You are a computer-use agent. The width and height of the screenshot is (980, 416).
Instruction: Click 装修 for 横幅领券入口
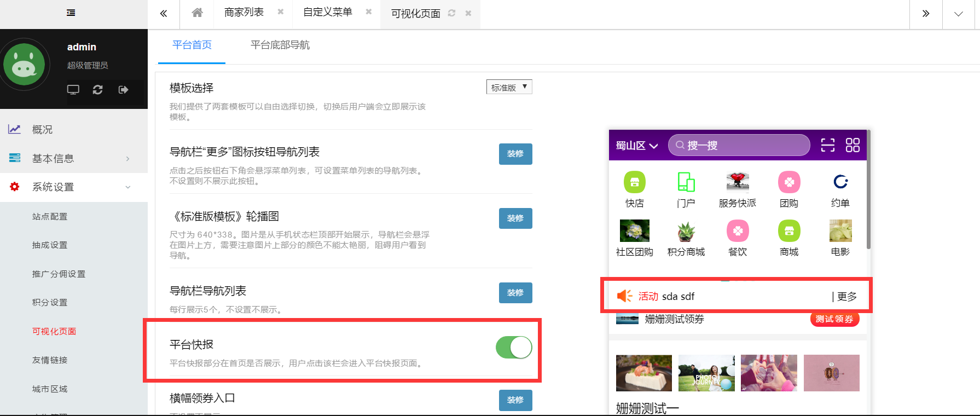coord(515,400)
